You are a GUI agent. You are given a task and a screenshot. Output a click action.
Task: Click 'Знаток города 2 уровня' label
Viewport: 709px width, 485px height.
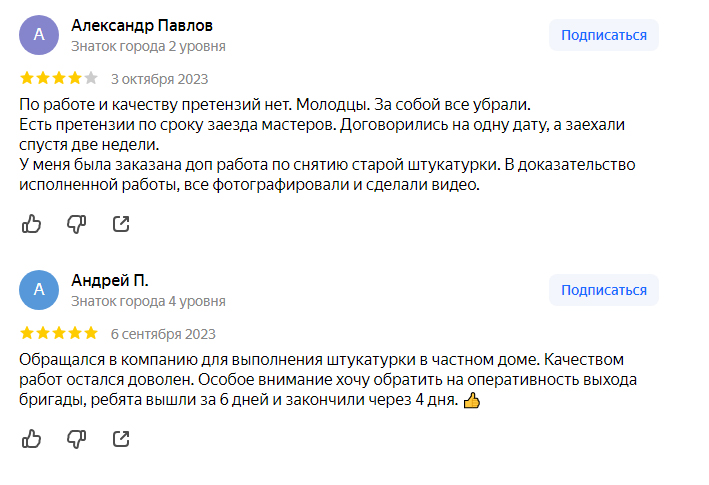[148, 46]
